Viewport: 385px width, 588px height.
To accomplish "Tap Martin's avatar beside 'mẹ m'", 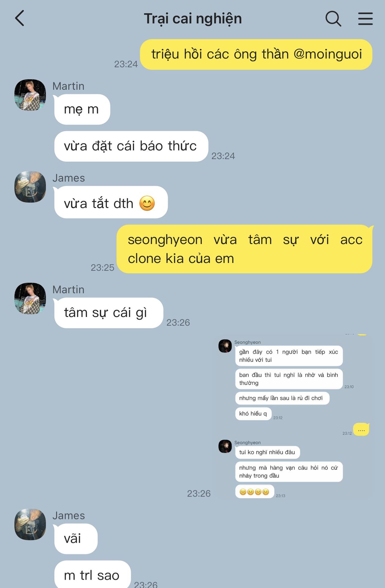I will 30,95.
